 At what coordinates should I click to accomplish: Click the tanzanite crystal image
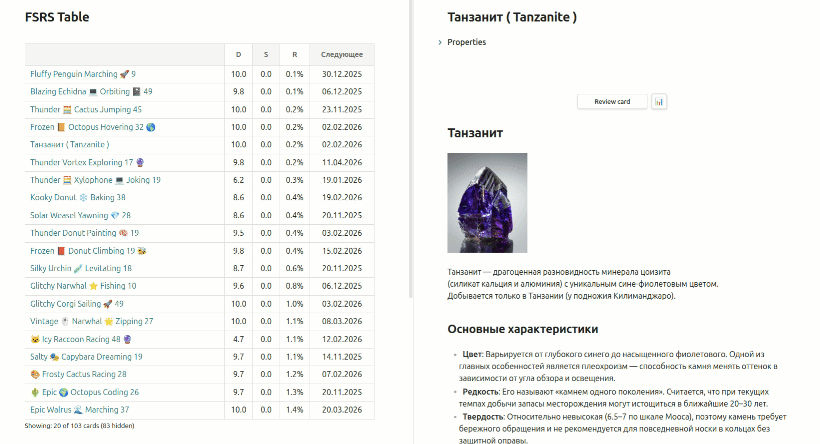487,203
